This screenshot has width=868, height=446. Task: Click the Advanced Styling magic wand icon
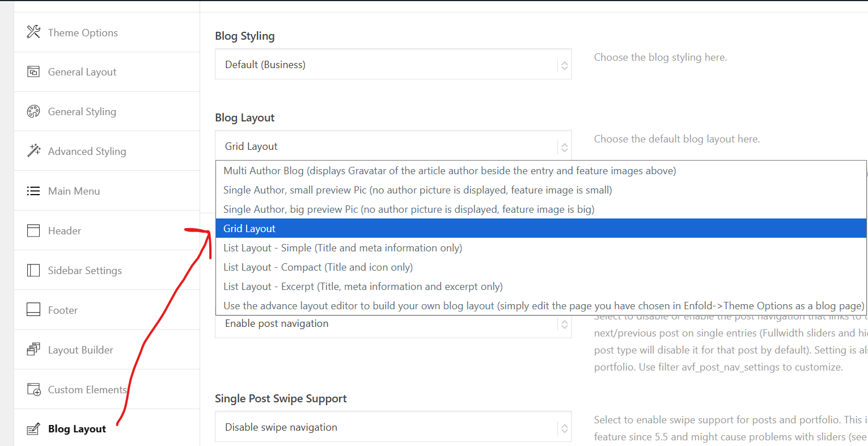point(33,150)
